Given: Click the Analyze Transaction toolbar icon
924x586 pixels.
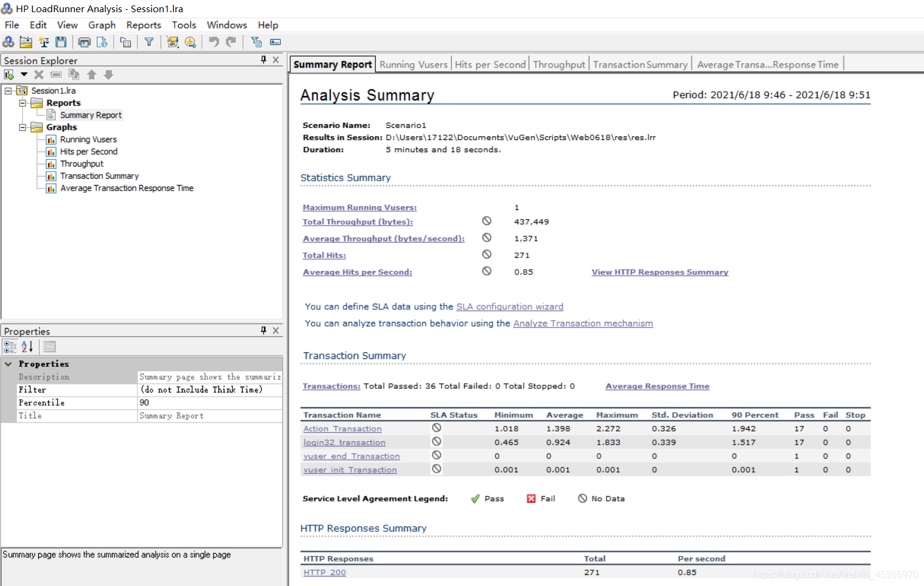Looking at the screenshot, I should coord(173,42).
